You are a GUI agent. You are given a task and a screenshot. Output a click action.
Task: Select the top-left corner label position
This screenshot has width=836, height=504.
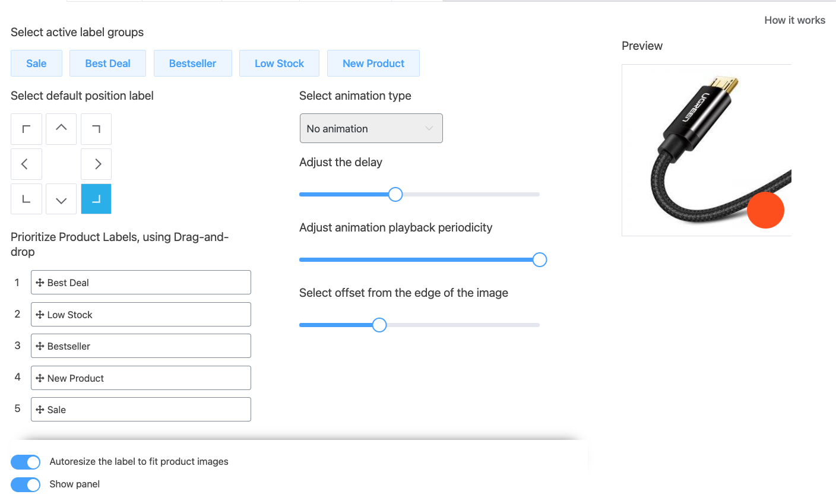coord(26,129)
